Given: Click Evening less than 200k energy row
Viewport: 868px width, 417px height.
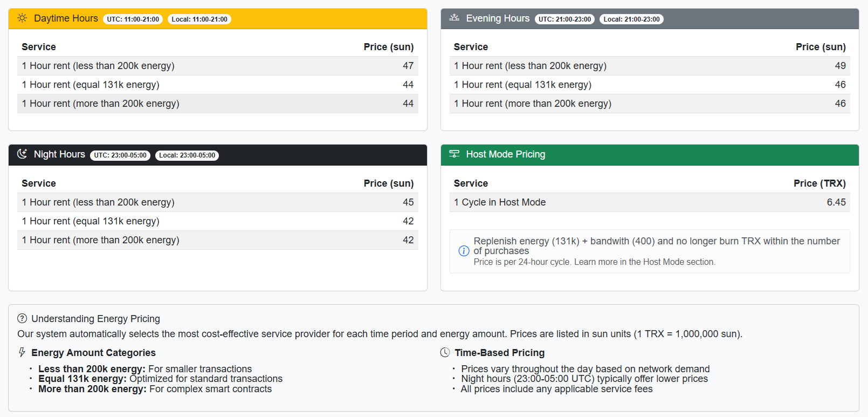Looking at the screenshot, I should tap(650, 66).
